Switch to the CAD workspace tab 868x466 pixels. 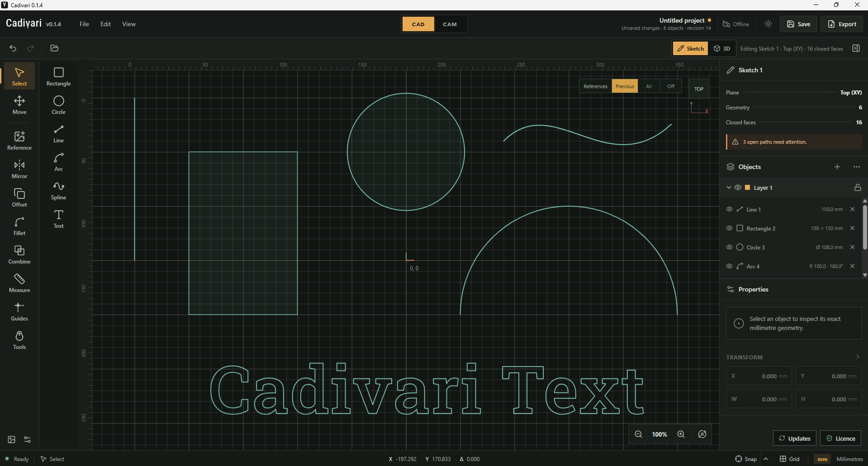pos(418,24)
